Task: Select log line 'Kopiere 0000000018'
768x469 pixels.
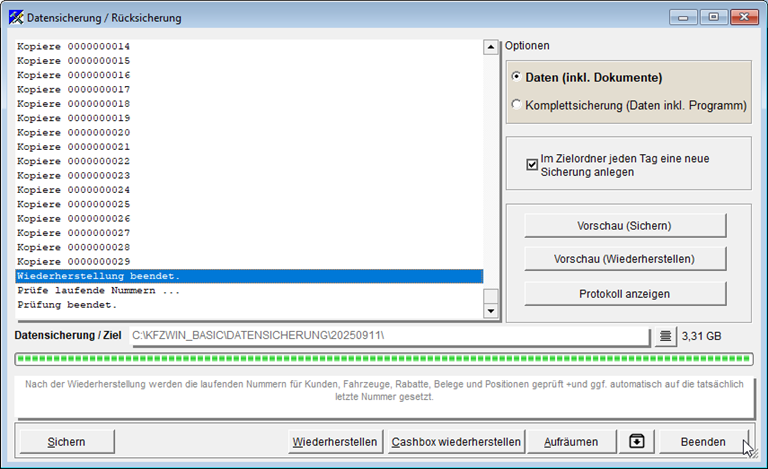Action: 249,104
